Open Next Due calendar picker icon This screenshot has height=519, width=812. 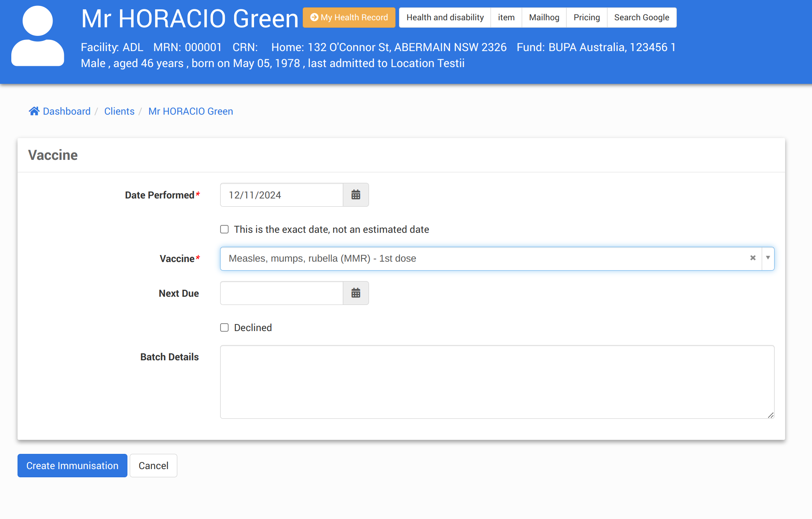point(355,293)
